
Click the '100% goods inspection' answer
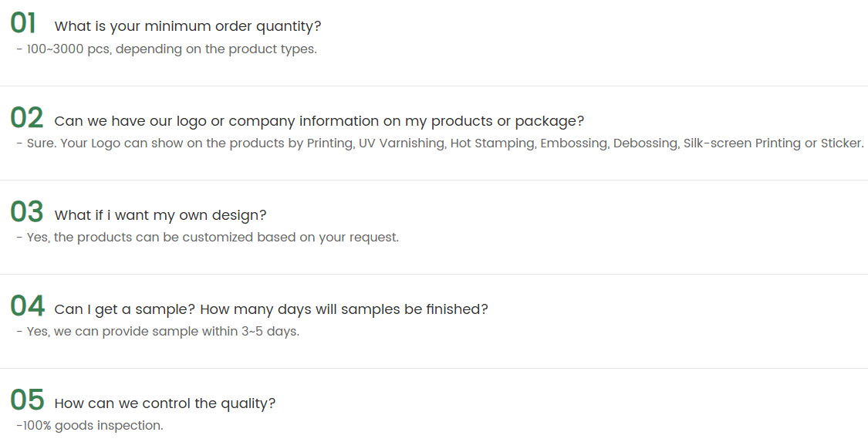pos(90,426)
